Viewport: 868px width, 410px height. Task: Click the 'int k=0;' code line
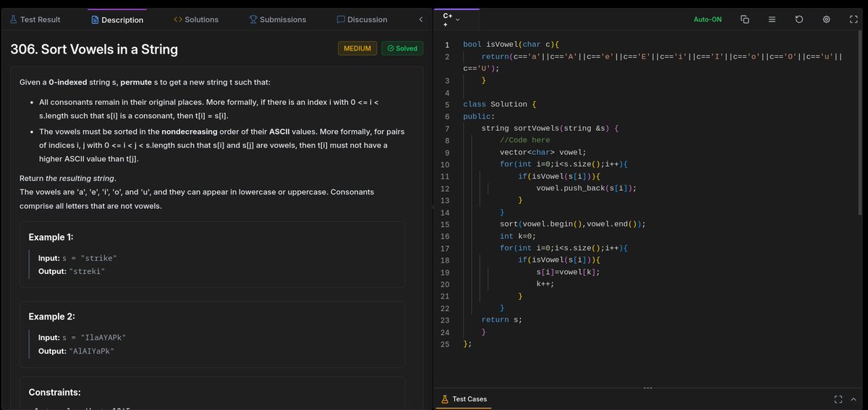517,236
